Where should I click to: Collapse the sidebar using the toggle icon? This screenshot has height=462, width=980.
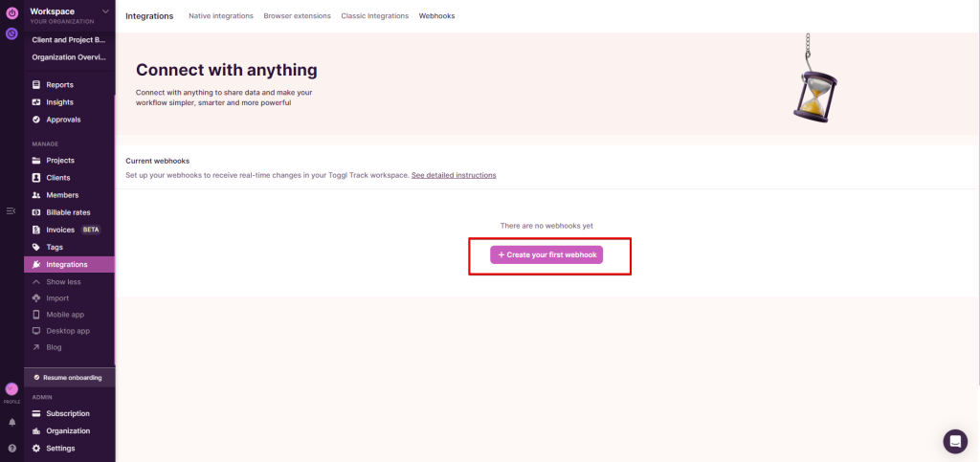11,210
